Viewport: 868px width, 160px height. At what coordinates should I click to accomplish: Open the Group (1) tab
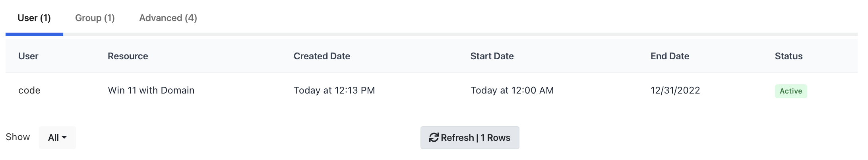[x=95, y=18]
